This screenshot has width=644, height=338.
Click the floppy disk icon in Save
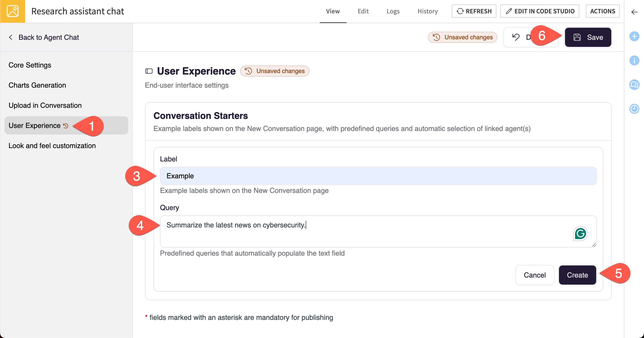pyautogui.click(x=577, y=37)
